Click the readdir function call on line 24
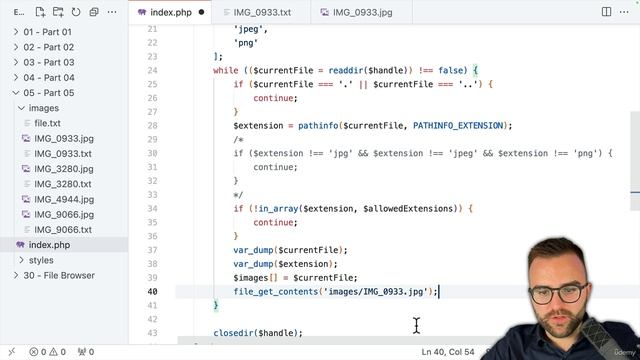 pos(347,70)
